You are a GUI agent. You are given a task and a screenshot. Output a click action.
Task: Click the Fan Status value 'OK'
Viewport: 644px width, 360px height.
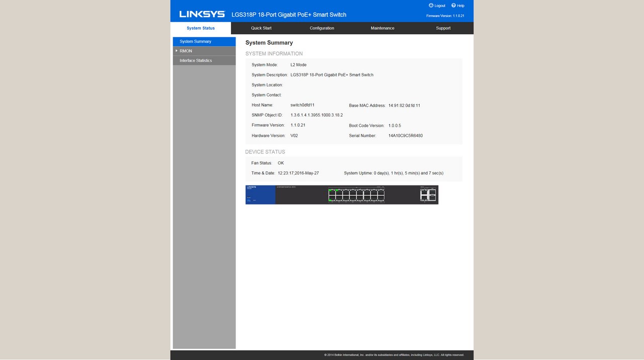pyautogui.click(x=281, y=163)
